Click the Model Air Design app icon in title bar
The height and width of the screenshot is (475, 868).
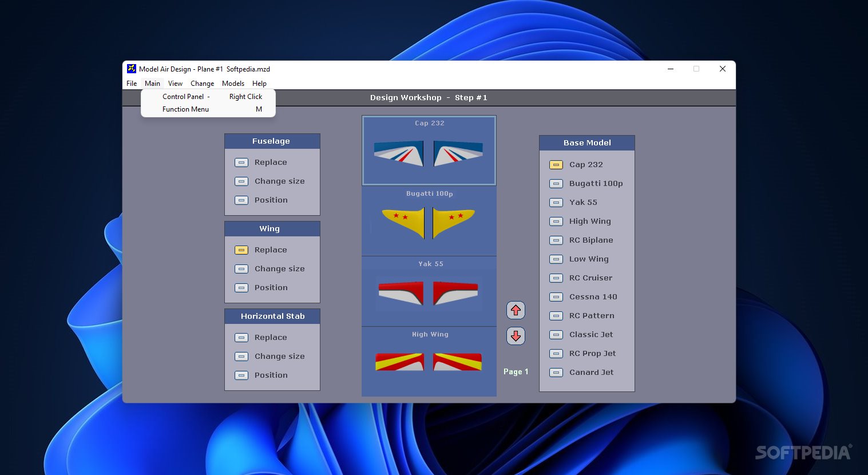[x=132, y=69]
